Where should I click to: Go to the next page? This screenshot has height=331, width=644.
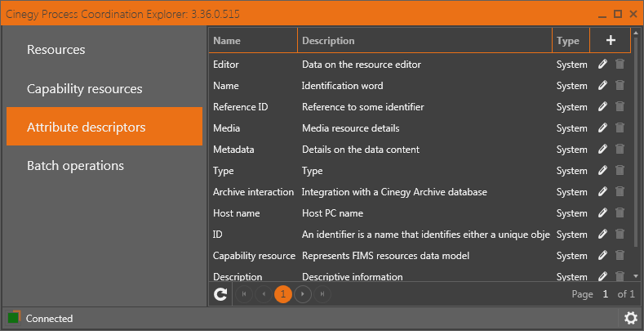tap(303, 294)
